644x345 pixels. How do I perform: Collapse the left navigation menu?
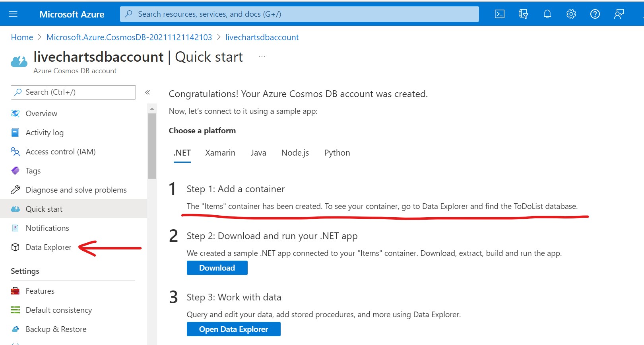pos(147,92)
